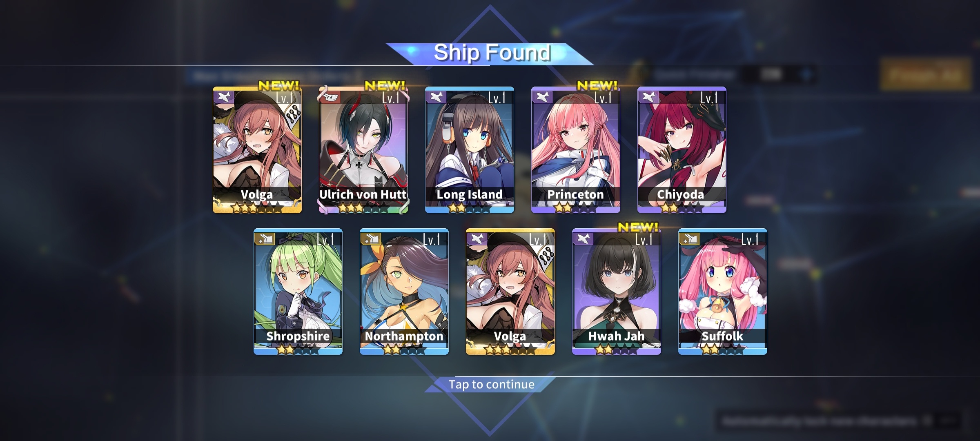Select the Princeton ship card
Viewport: 980px width, 441px height.
[576, 150]
